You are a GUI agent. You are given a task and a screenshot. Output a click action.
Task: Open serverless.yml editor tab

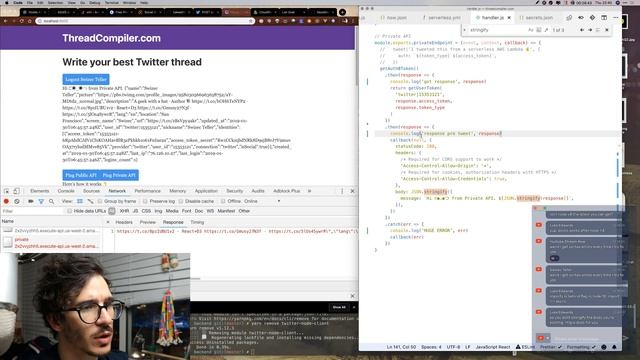441,18
